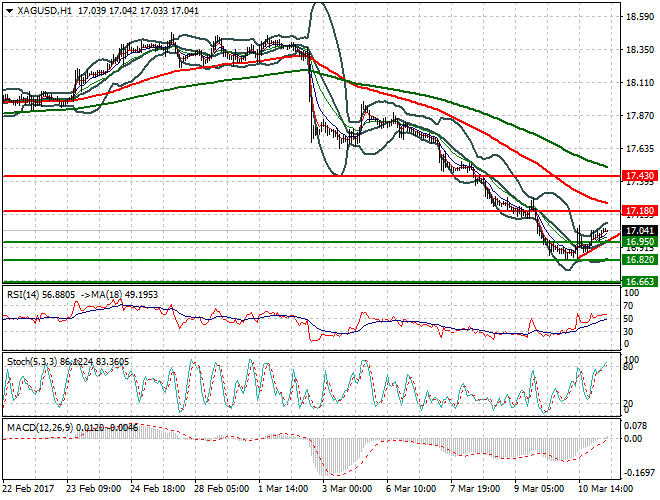The width and height of the screenshot is (660, 500).
Task: Click the 16.950 green support price label
Action: coord(640,242)
